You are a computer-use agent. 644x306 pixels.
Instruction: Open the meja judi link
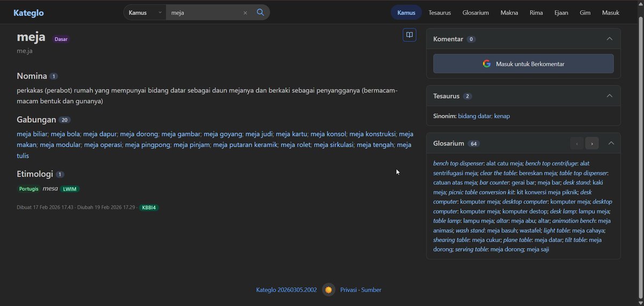(x=259, y=134)
